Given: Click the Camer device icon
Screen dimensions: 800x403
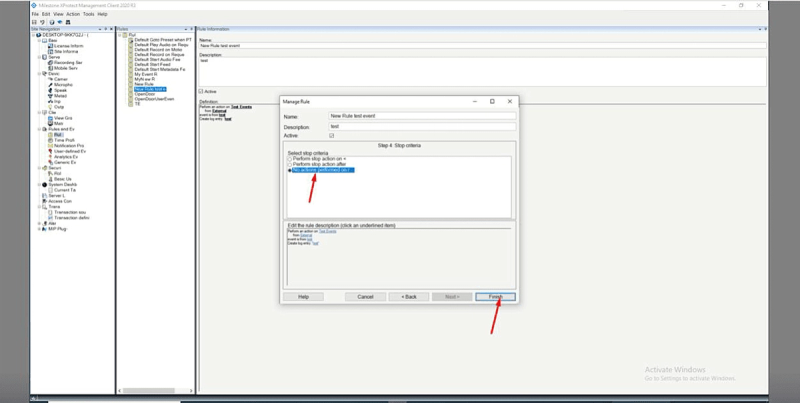Looking at the screenshot, I should [51, 79].
